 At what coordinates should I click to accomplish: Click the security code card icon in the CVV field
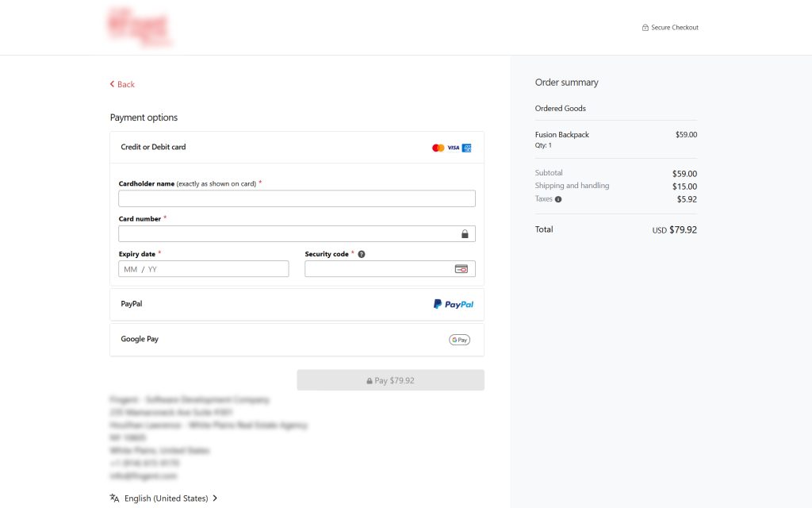point(461,268)
